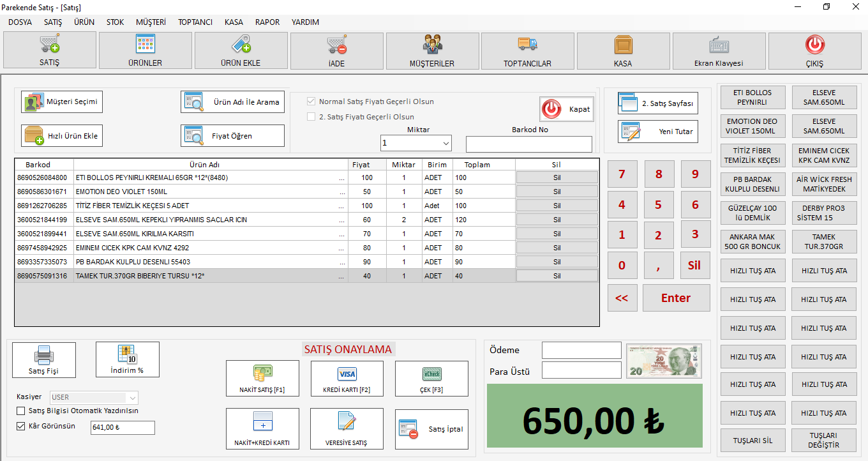
Task: Open the STOK menu
Action: [x=116, y=22]
